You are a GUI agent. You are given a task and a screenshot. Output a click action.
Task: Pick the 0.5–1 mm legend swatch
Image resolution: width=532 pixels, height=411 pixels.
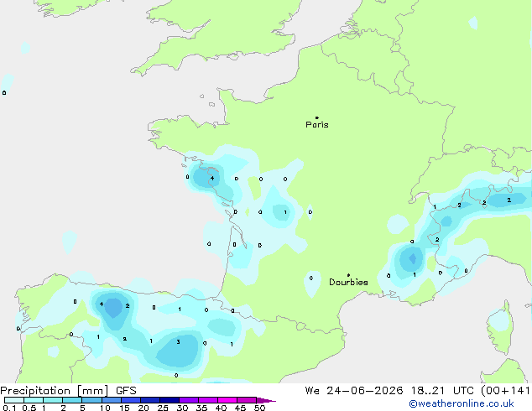(34, 400)
